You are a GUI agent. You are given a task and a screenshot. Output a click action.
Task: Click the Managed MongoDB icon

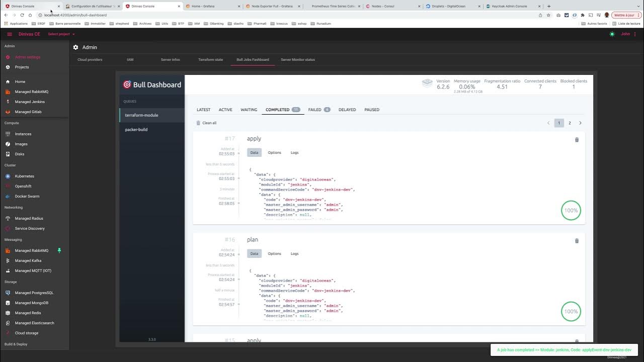pos(8,303)
